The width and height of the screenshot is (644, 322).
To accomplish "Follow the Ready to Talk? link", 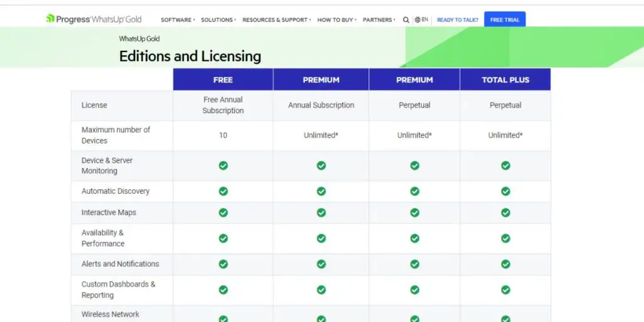I will tap(458, 19).
